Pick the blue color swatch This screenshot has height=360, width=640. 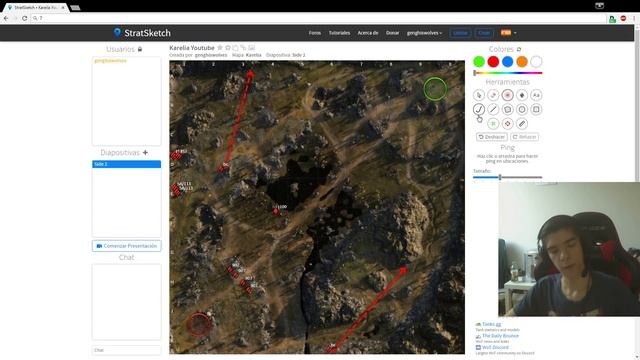point(507,62)
